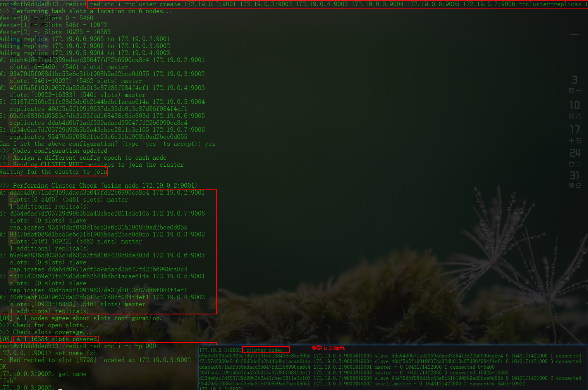
Task: Select 'Adding replica 172.19.0.5:9004 to 172.19.0.4:9003'
Action: point(85,53)
